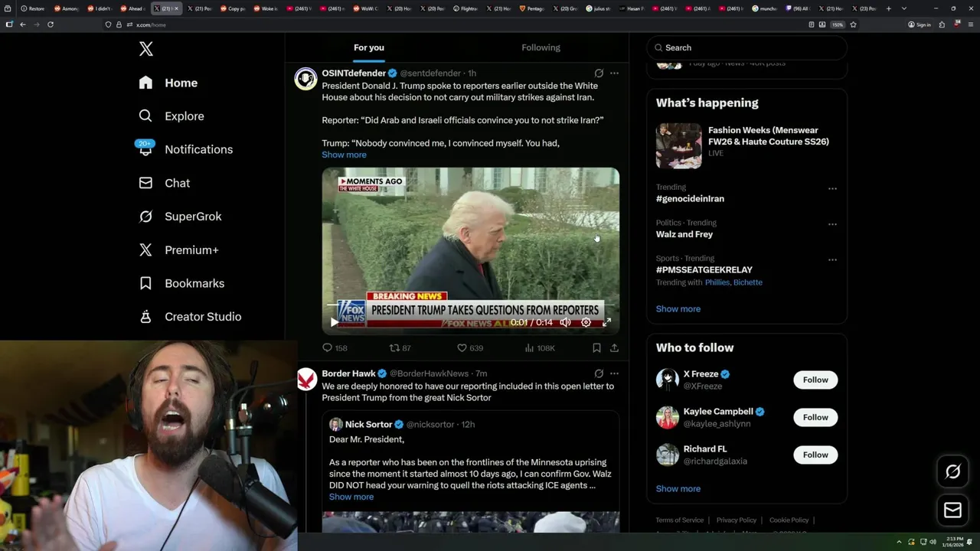The width and height of the screenshot is (980, 551).
Task: Show more in Who to follow
Action: click(678, 489)
